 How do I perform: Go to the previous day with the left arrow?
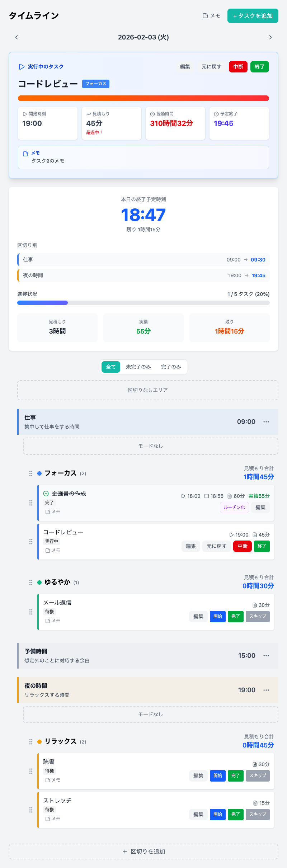tap(17, 37)
